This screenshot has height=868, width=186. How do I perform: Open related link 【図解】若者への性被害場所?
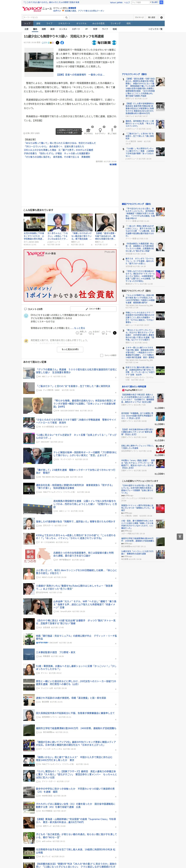point(81,75)
